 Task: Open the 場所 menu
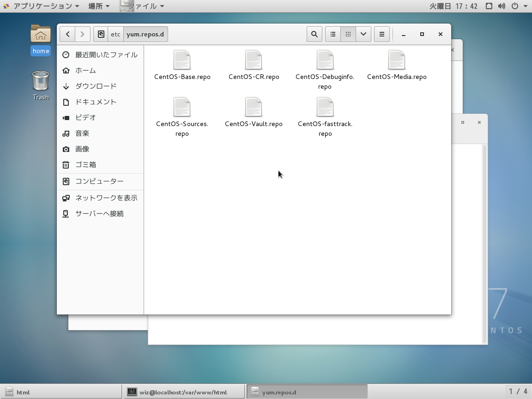click(99, 6)
